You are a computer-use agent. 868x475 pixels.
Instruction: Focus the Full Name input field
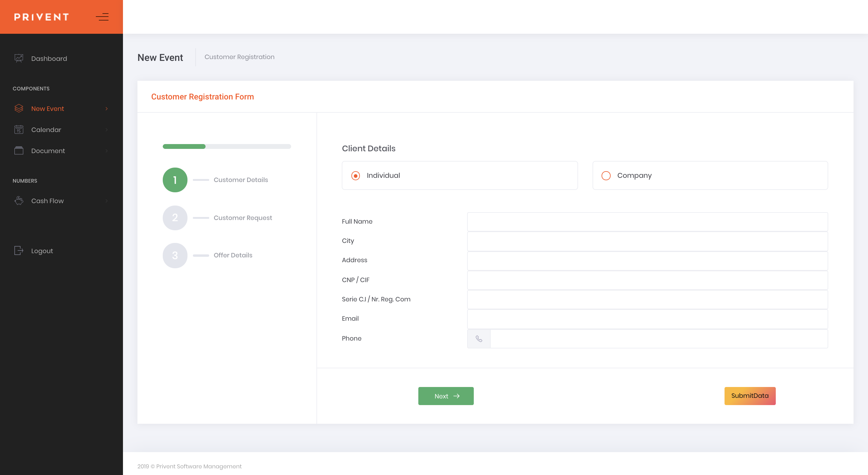[647, 222]
